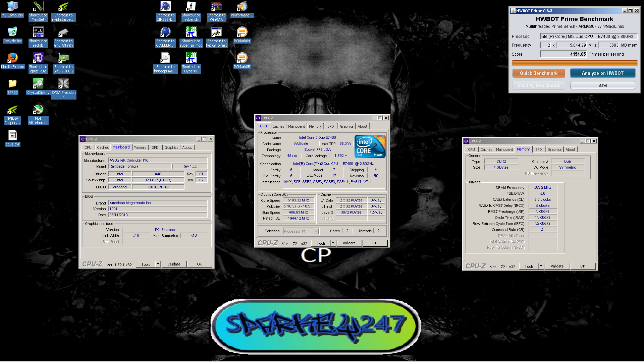Click Validate in center CPU-Z window
The image size is (644, 362).
(349, 243)
